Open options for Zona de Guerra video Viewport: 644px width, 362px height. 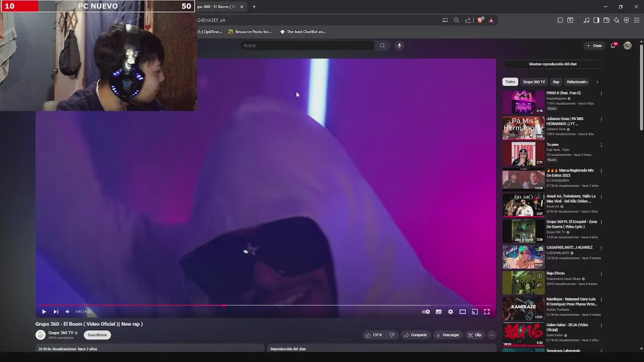pyautogui.click(x=601, y=222)
